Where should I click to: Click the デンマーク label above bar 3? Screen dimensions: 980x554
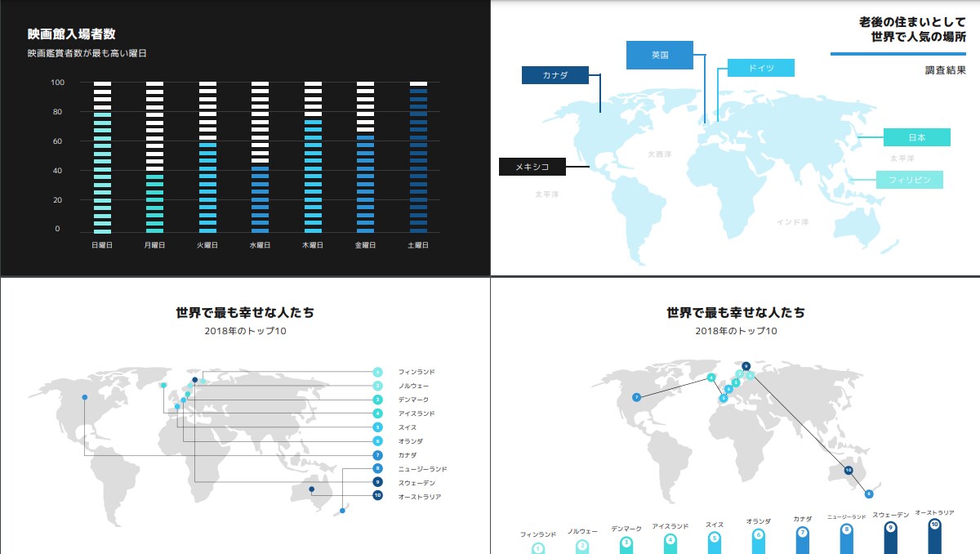pyautogui.click(x=626, y=529)
